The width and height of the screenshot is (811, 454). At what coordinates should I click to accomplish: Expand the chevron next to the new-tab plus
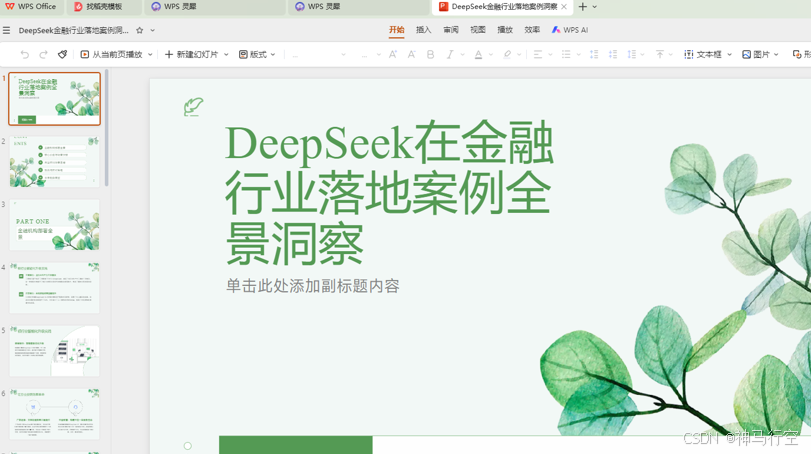(x=595, y=7)
